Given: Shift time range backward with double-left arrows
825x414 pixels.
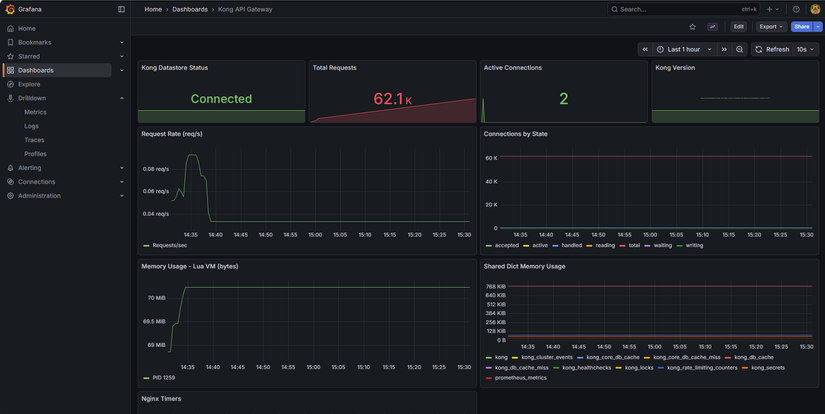Looking at the screenshot, I should click(645, 49).
